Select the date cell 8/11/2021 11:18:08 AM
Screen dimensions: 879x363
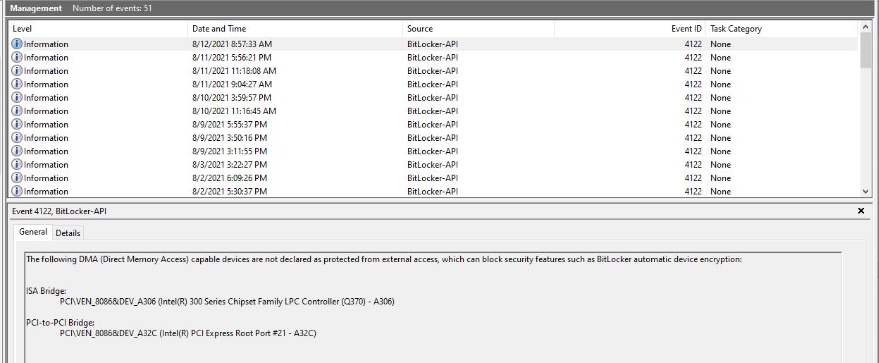pos(234,71)
